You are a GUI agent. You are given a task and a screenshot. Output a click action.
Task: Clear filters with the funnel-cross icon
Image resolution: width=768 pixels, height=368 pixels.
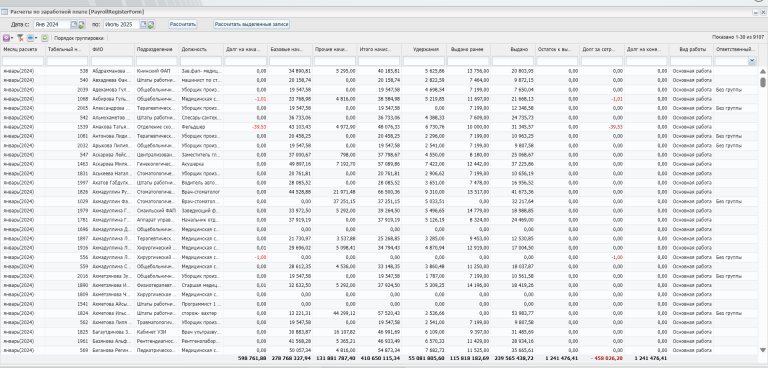[21, 38]
